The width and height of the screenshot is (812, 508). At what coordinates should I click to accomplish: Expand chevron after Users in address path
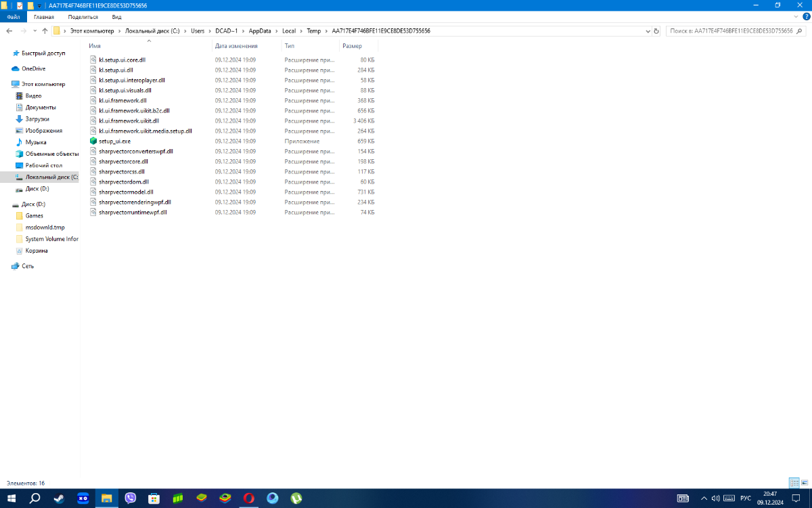tap(210, 30)
